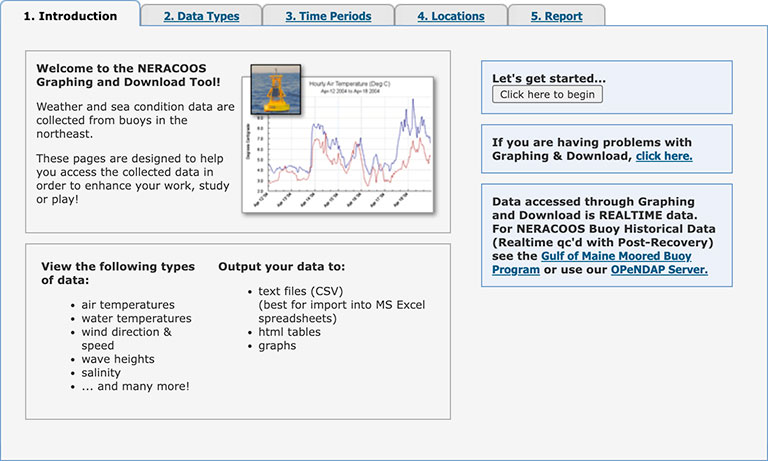The image size is (768, 461).
Task: Click the 'air temperatures' list item
Action: 128,305
